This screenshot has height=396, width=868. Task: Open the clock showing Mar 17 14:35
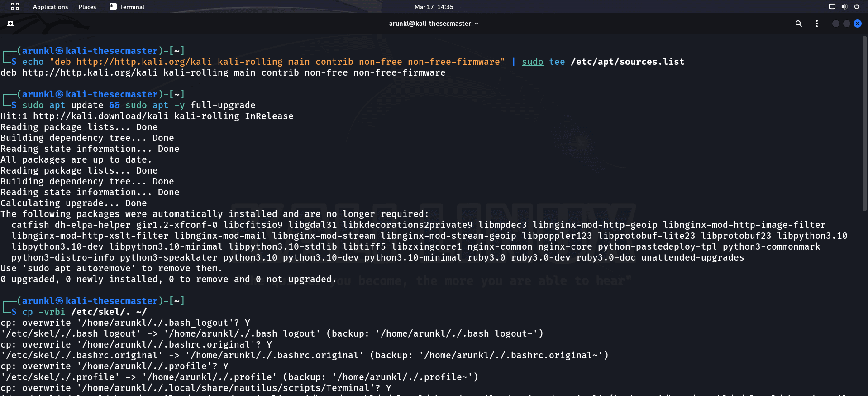(x=434, y=7)
